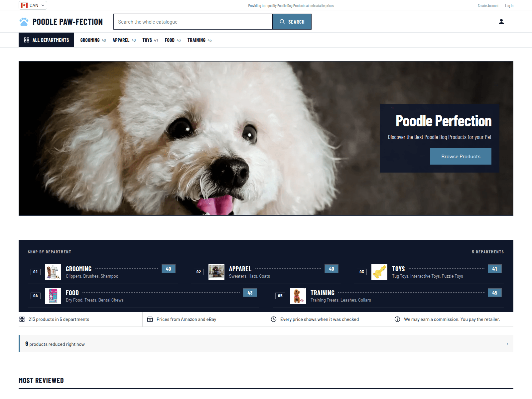The width and height of the screenshot is (532, 399).
Task: Click the 43 count badge for Food
Action: (250, 293)
